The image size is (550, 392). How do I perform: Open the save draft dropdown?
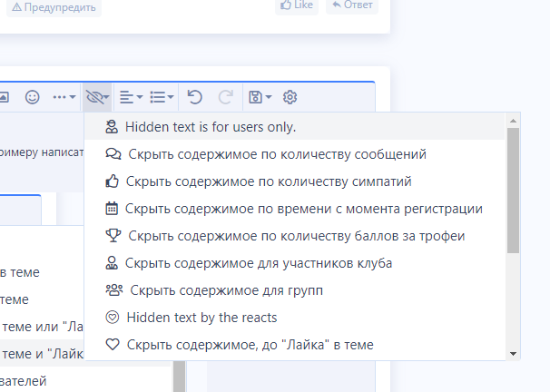tap(260, 96)
